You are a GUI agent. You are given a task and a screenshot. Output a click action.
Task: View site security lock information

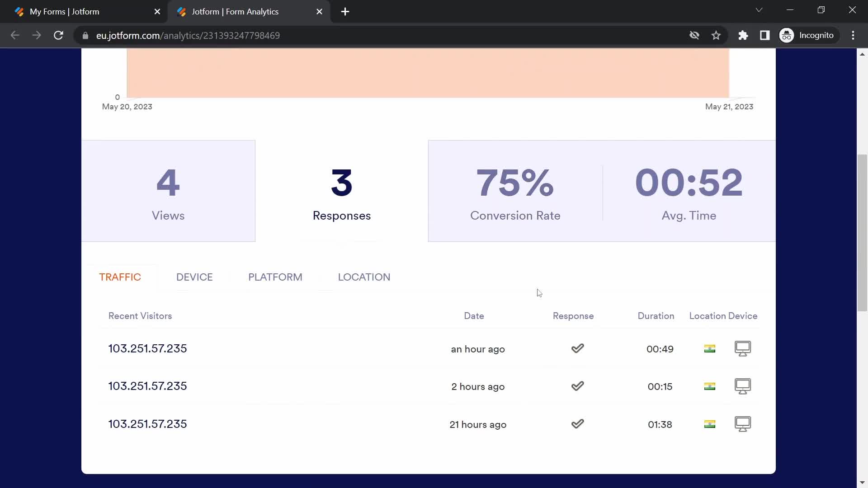[x=85, y=35]
